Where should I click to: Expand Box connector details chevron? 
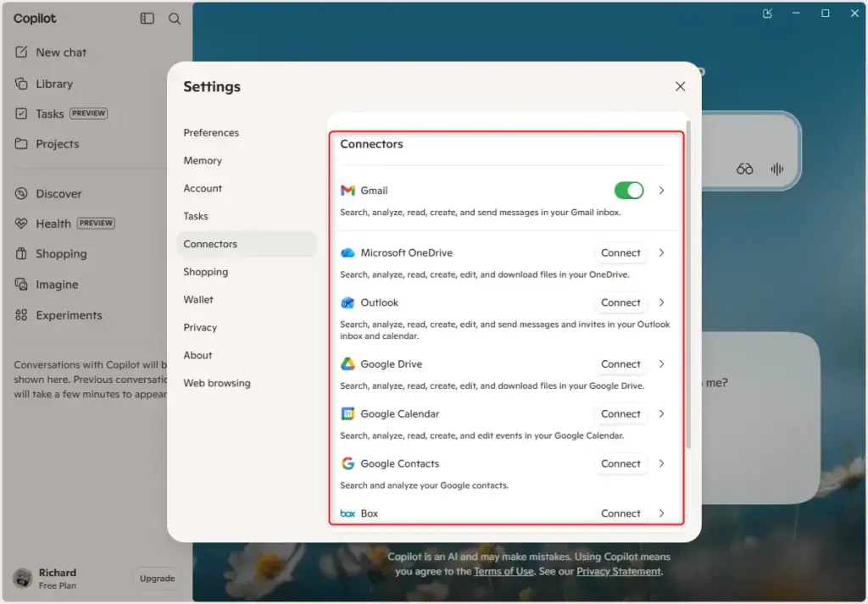[x=661, y=513]
